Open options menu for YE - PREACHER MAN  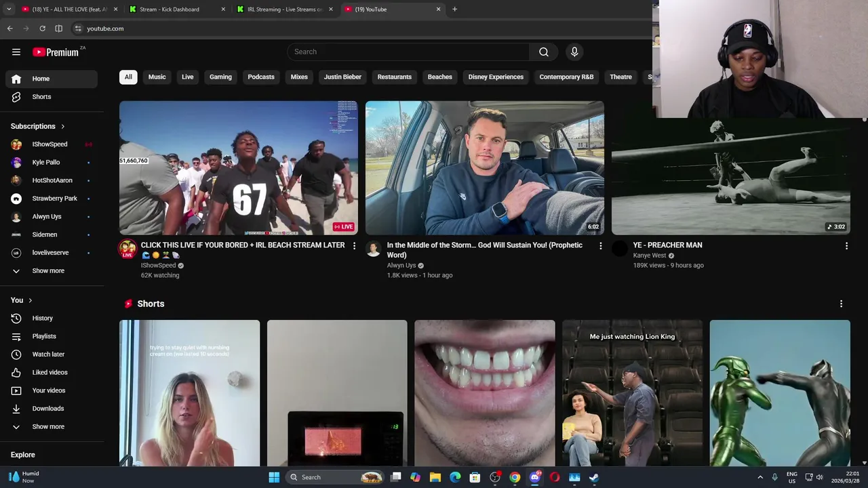click(x=846, y=245)
